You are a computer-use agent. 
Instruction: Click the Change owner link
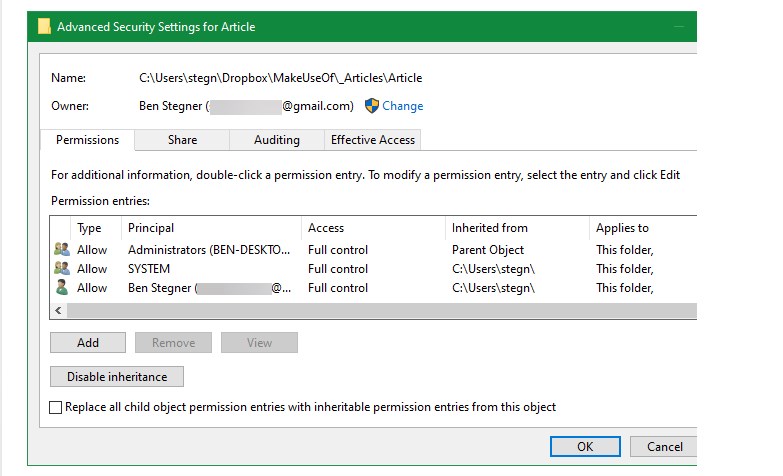click(x=402, y=106)
